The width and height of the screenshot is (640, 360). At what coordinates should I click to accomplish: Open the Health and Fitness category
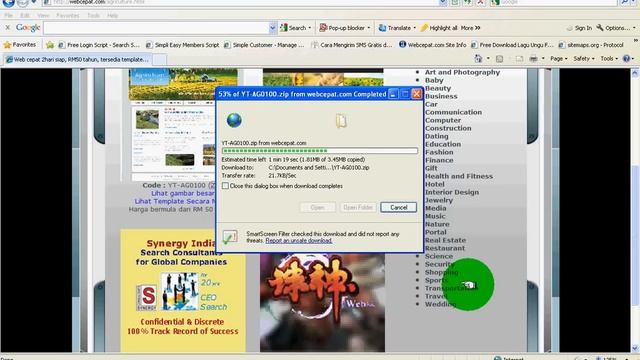tap(459, 176)
